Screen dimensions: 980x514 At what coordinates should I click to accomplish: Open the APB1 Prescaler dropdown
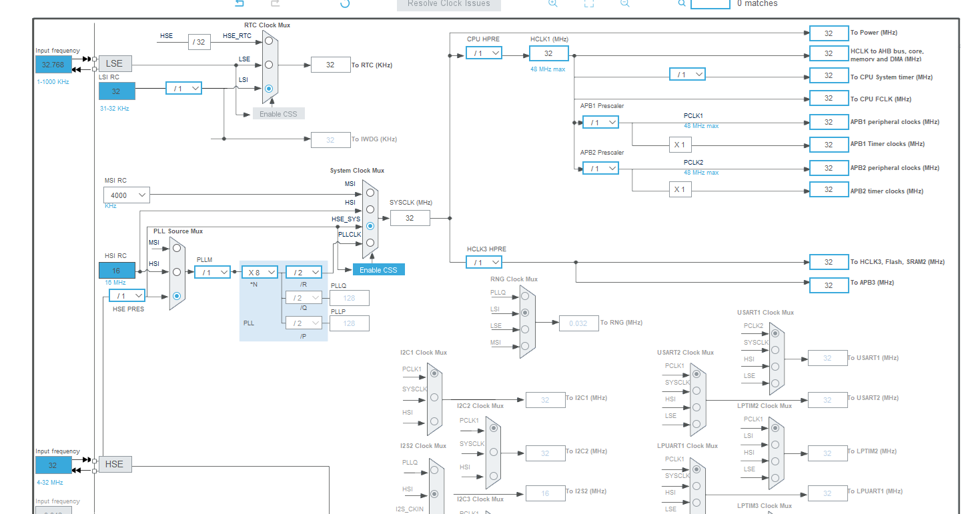pyautogui.click(x=600, y=123)
